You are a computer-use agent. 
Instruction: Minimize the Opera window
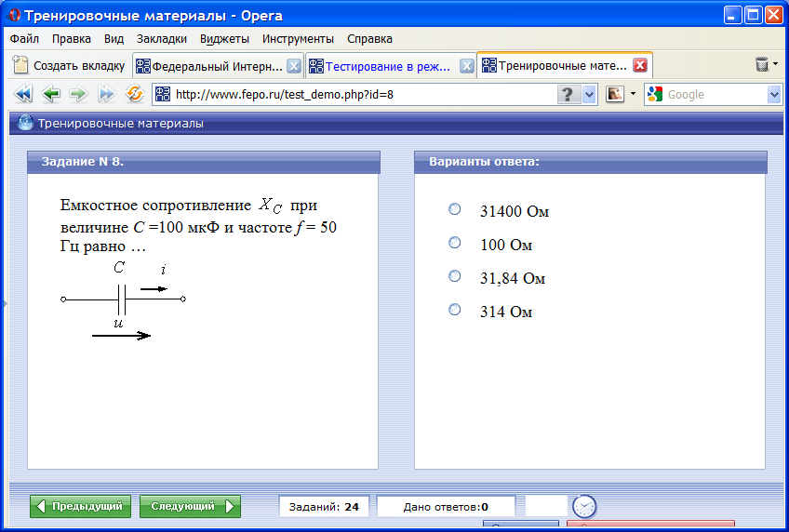[x=733, y=15]
